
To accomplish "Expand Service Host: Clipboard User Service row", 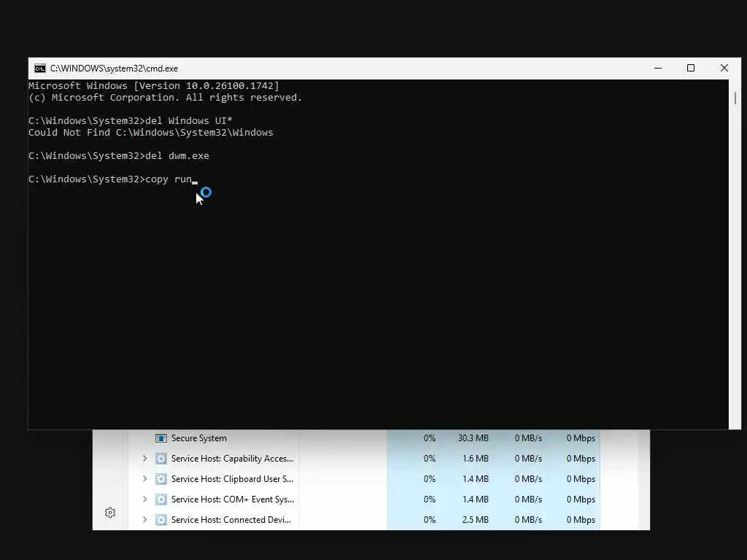I will (145, 479).
